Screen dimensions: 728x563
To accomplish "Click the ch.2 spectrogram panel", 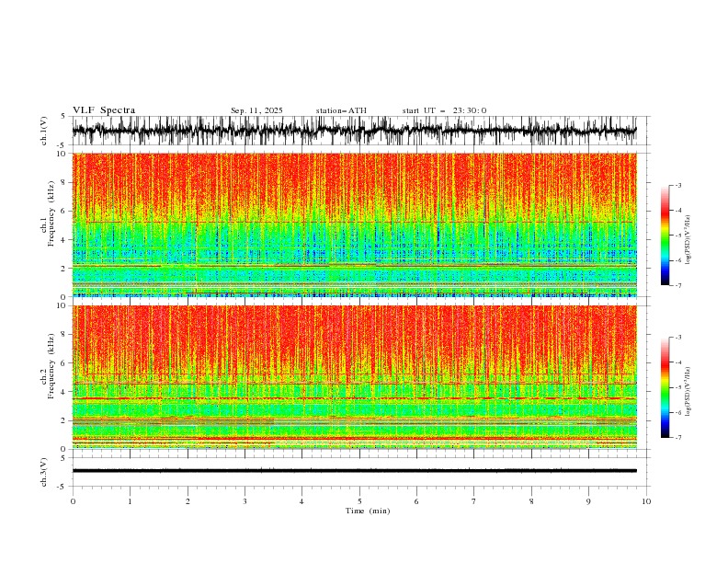I will 355,377.
